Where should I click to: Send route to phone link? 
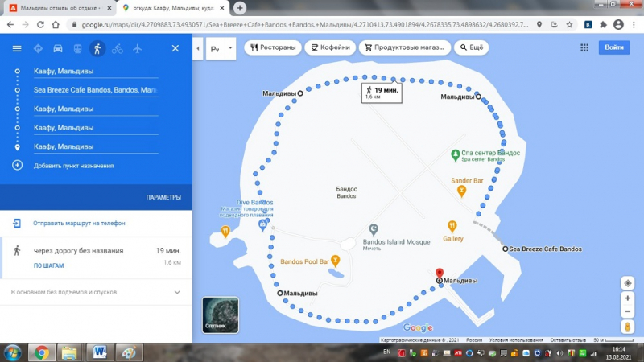[x=79, y=224]
